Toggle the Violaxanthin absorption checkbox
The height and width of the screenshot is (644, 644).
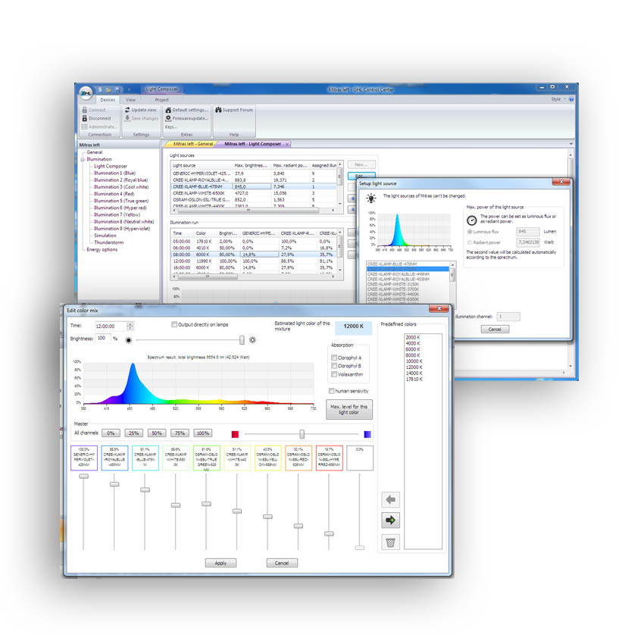pos(334,374)
